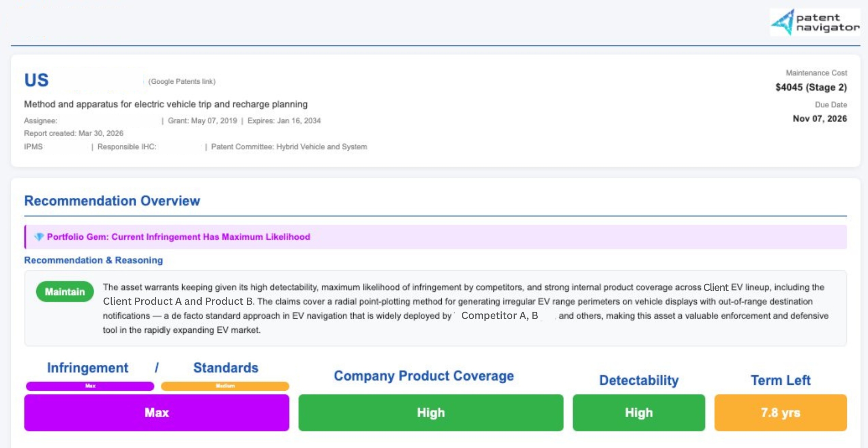Click the Medium Standards rating bar

coord(225,386)
